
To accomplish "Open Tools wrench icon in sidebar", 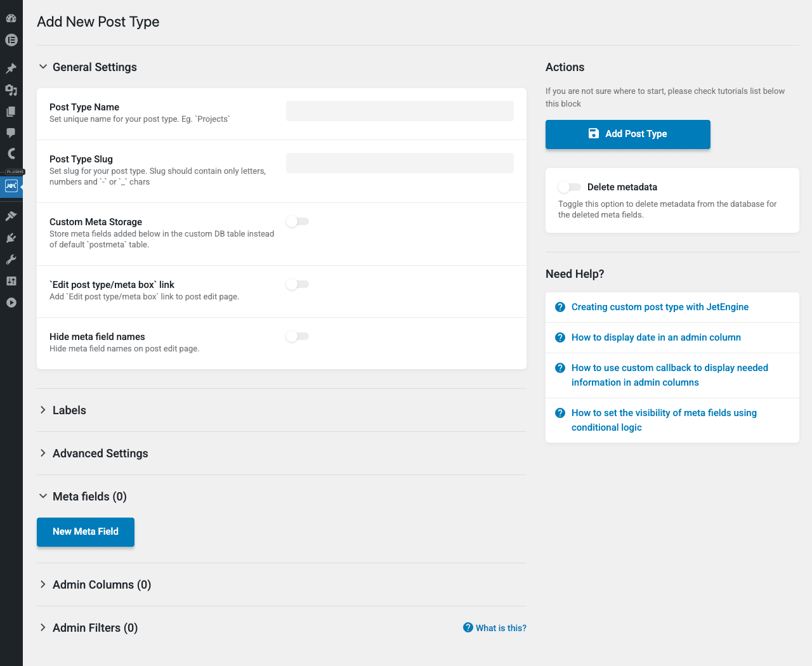I will [x=11, y=259].
